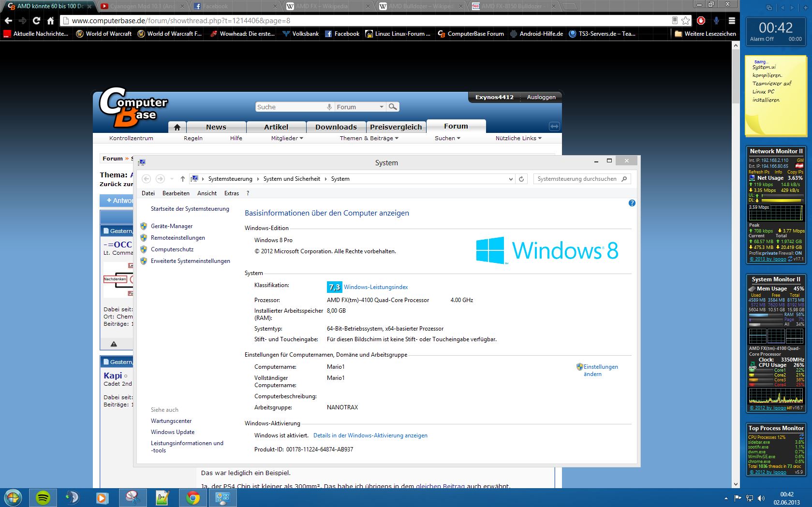Click the refresh icon in Network Monitor gadget
The width and height of the screenshot is (812, 507).
click(x=790, y=259)
